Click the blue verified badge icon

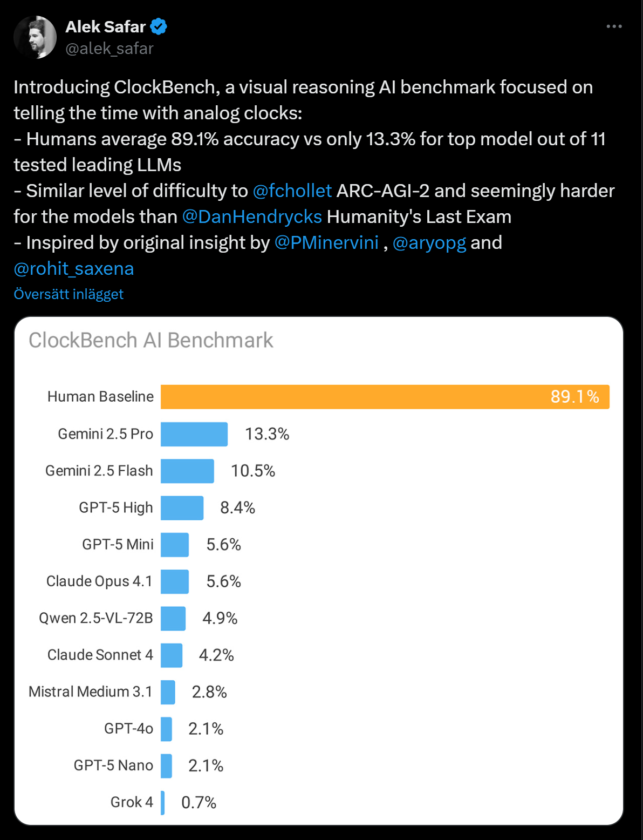(159, 26)
